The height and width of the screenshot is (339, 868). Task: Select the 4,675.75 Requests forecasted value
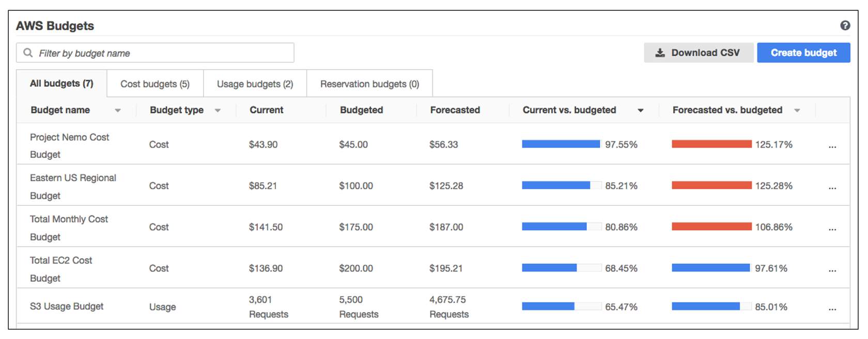click(x=449, y=307)
